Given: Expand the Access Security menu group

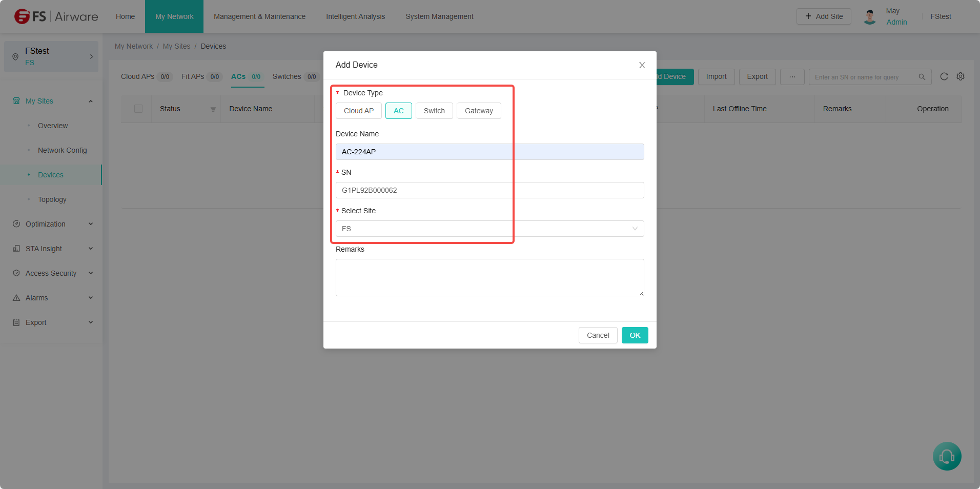Looking at the screenshot, I should pyautogui.click(x=91, y=273).
